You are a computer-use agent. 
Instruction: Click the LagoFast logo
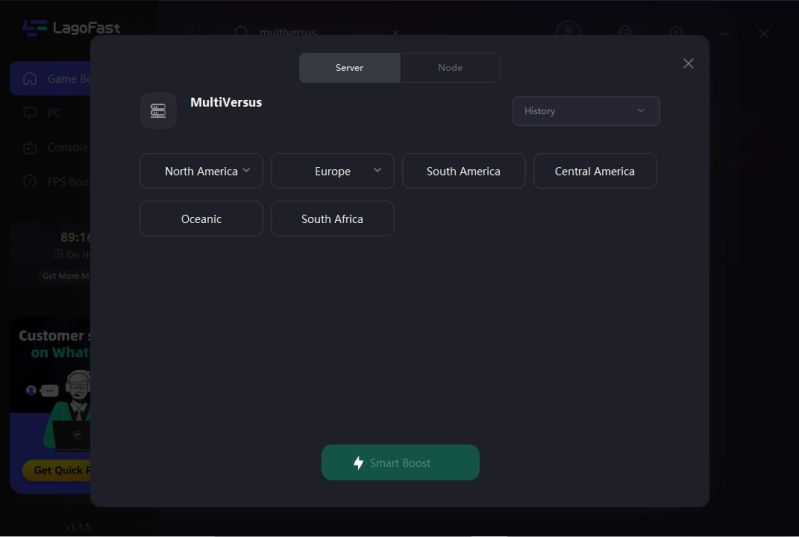71,28
